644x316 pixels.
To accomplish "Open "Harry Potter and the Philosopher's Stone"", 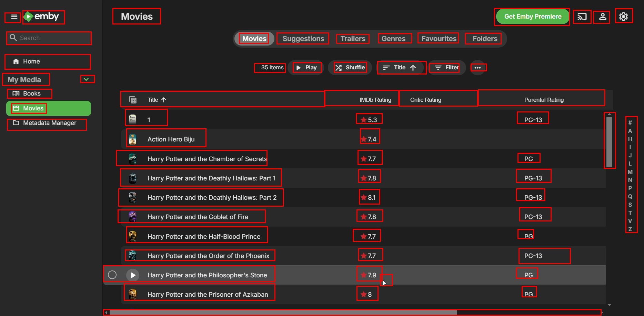I will coord(207,275).
